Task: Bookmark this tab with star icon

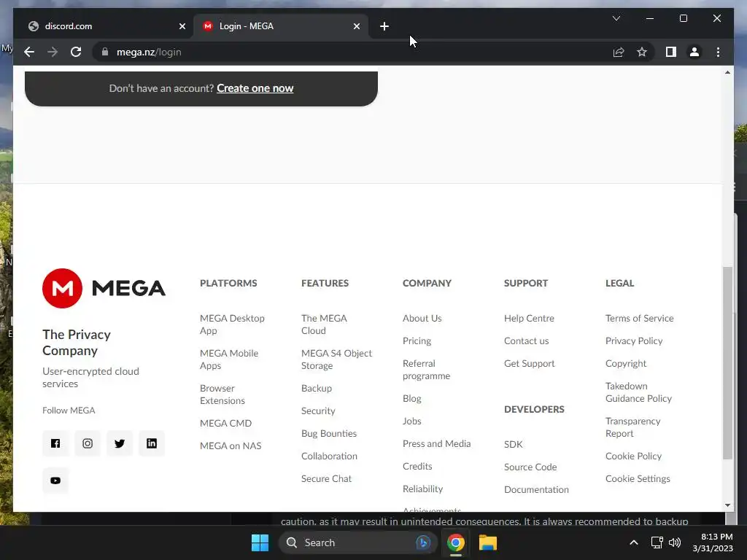Action: (x=642, y=52)
